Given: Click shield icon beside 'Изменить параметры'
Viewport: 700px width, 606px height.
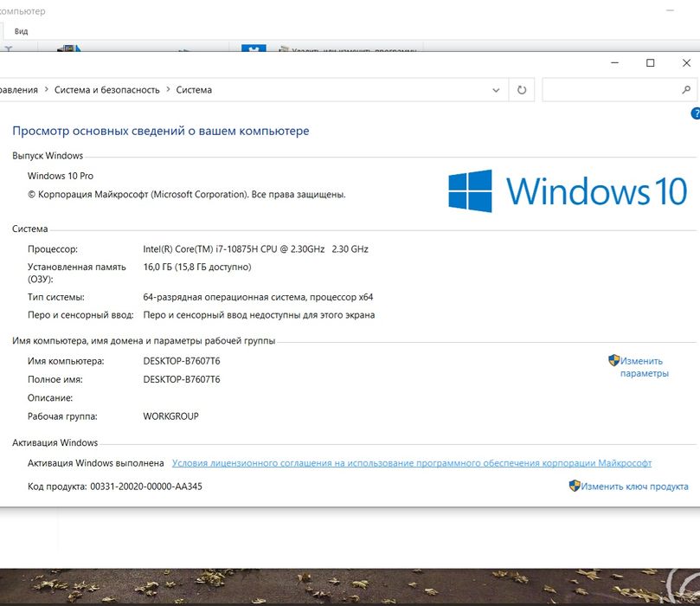Looking at the screenshot, I should pos(613,360).
